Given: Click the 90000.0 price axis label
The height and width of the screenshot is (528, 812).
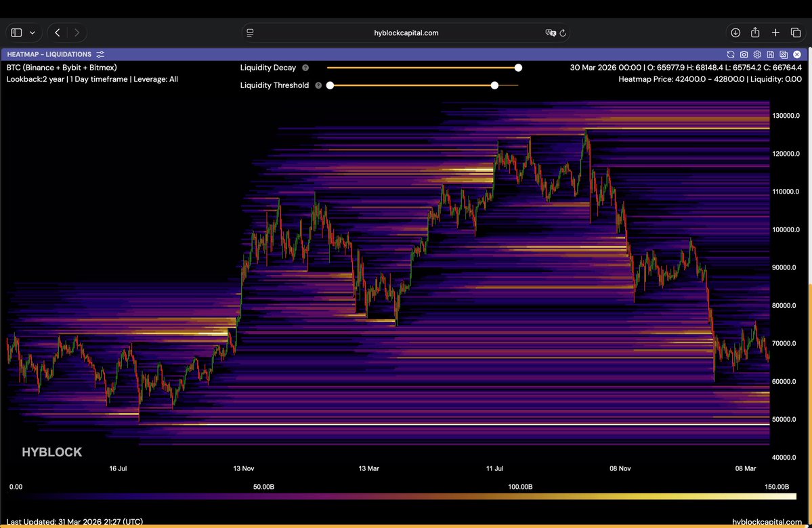Looking at the screenshot, I should (x=784, y=267).
